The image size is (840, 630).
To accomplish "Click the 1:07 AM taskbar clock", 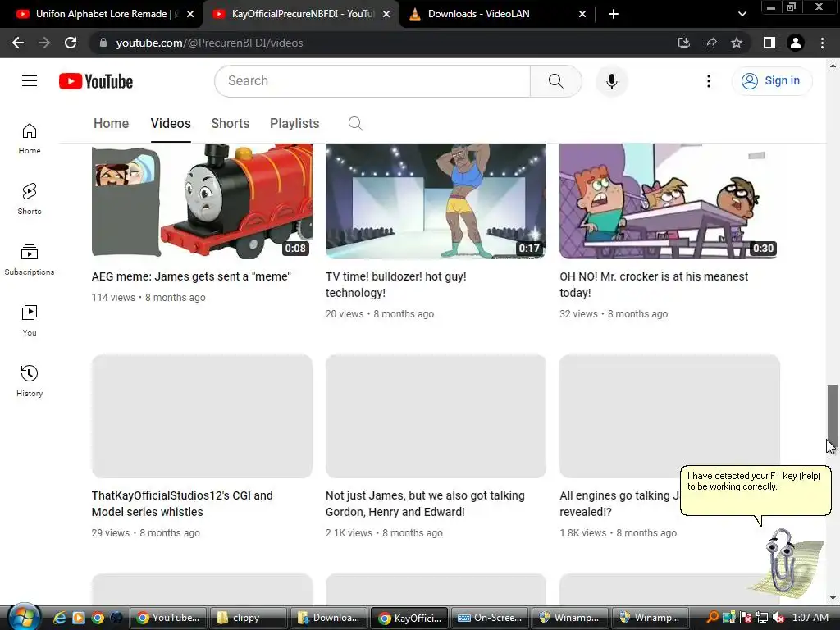I will [810, 618].
